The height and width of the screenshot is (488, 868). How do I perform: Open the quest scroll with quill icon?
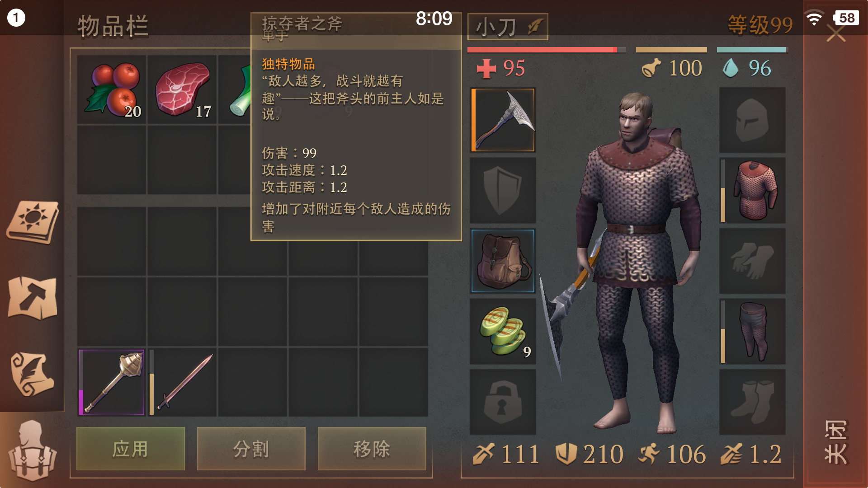(x=33, y=375)
